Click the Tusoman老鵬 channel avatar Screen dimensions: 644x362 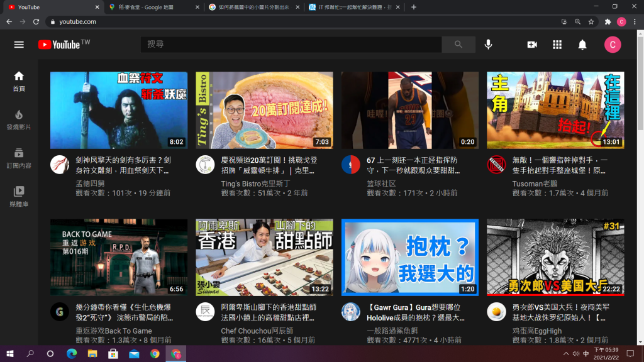(496, 165)
